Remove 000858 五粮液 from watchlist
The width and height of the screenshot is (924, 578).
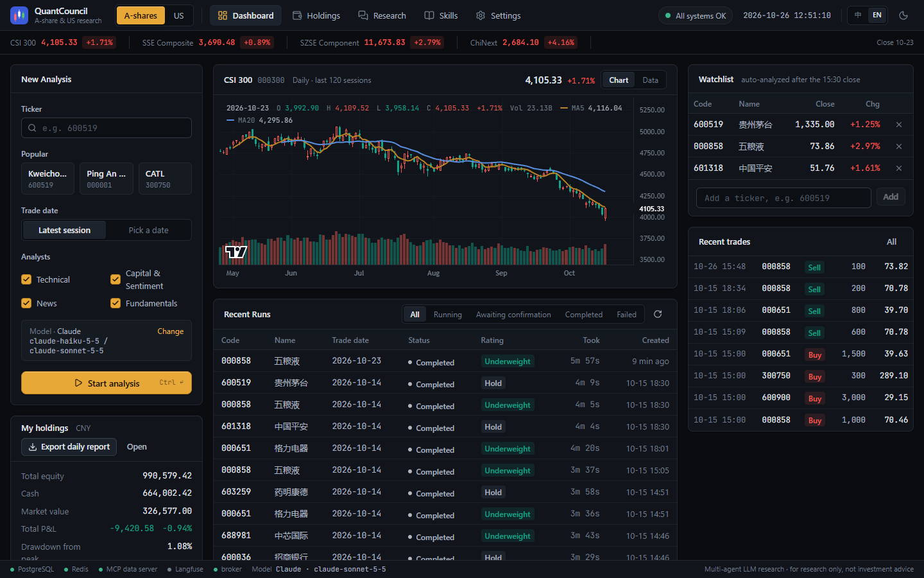click(899, 146)
